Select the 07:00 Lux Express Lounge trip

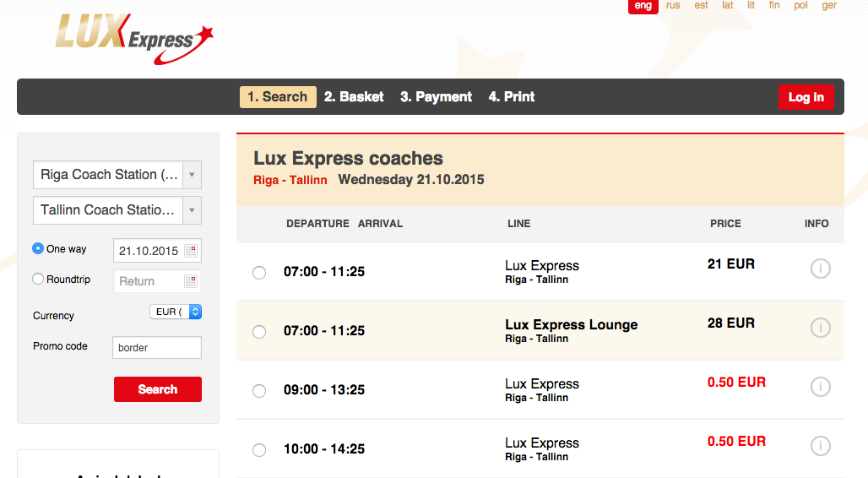click(259, 332)
